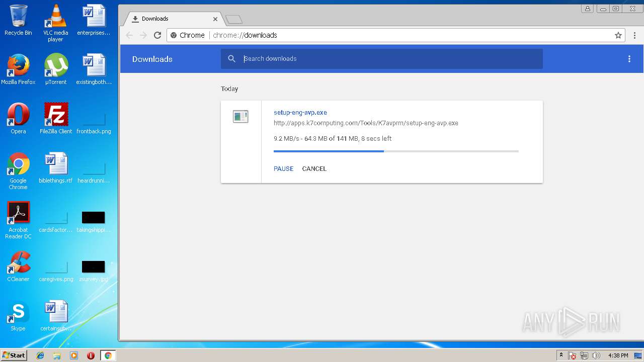Select the existingboth Word document icon
The width and height of the screenshot is (644, 362).
[x=94, y=69]
